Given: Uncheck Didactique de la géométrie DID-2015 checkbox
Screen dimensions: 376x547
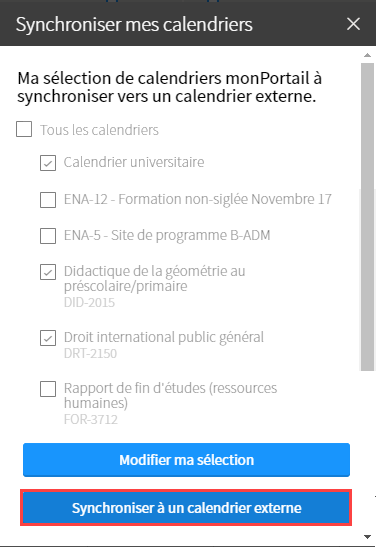Looking at the screenshot, I should click(48, 272).
